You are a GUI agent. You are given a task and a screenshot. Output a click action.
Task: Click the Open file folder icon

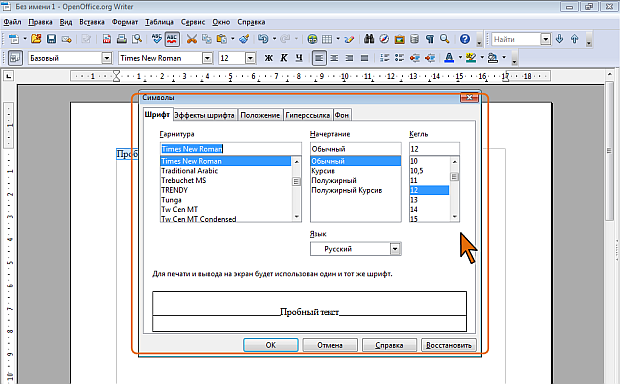[x=36, y=39]
